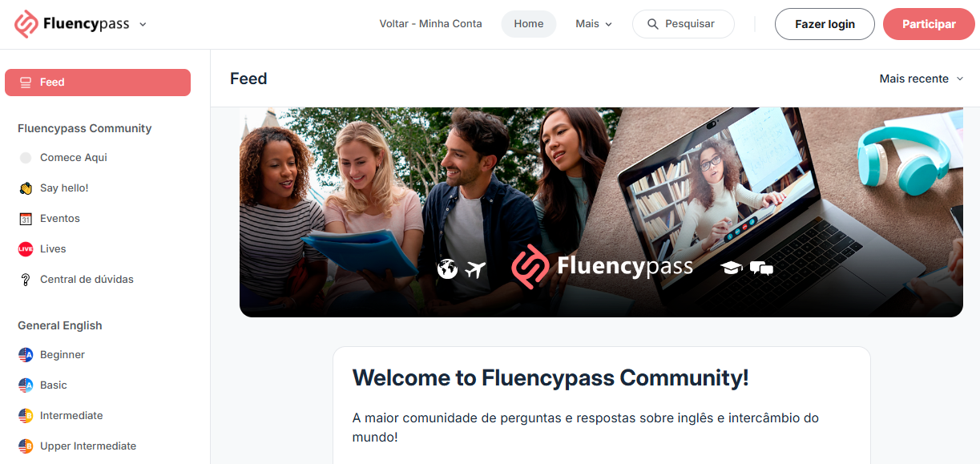Click the magnifying glass search icon
Viewport: 980px width, 464px height.
[653, 24]
